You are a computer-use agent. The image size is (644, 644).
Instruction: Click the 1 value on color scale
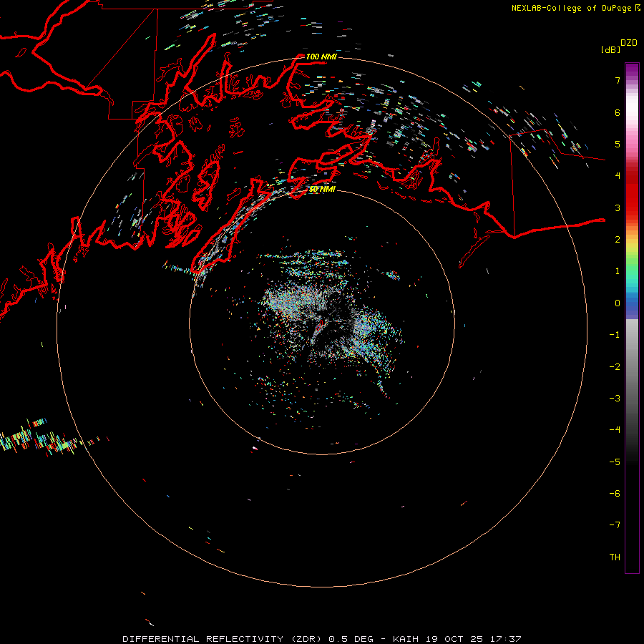pyautogui.click(x=618, y=271)
